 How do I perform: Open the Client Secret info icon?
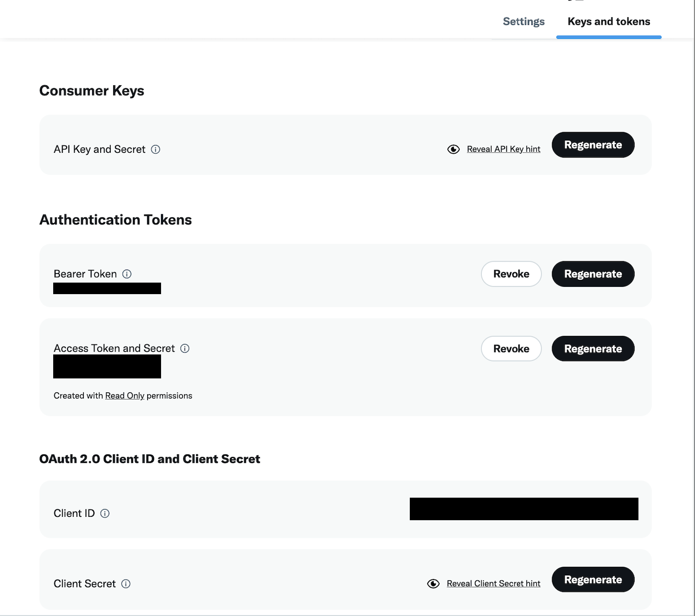point(126,584)
